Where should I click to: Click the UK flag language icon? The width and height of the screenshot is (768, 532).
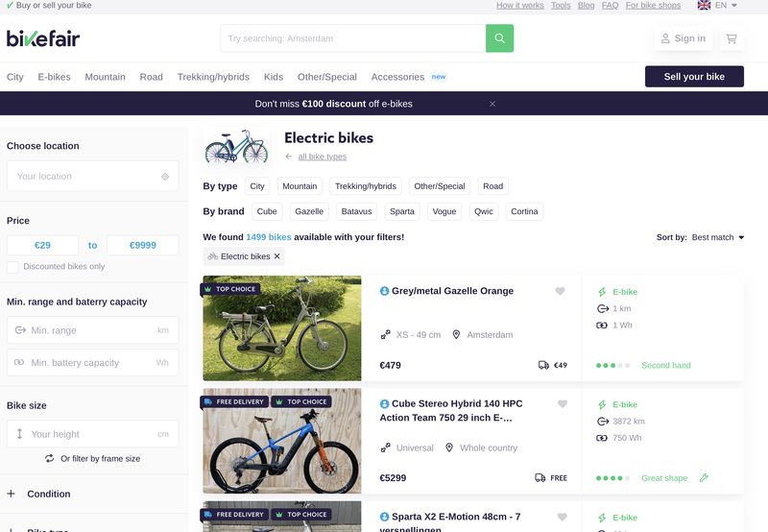pos(704,6)
